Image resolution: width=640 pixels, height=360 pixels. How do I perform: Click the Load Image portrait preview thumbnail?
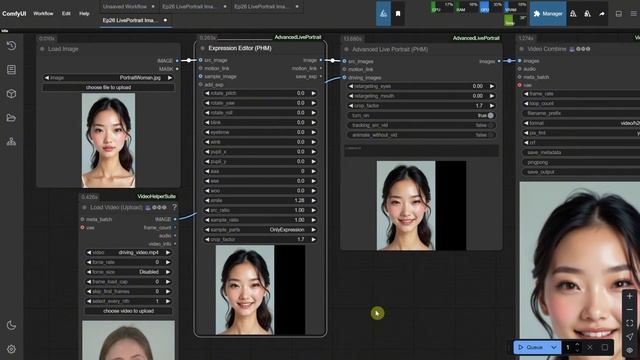108,140
